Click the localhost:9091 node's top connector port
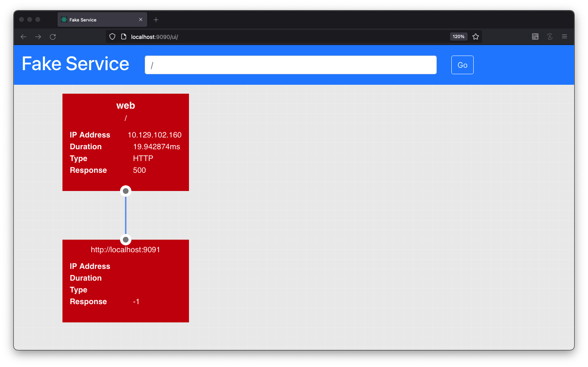This screenshot has width=588, height=367. pyautogui.click(x=126, y=240)
